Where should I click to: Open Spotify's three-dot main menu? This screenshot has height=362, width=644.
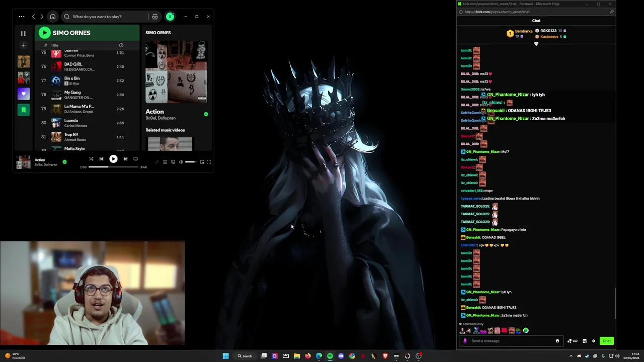point(22,17)
